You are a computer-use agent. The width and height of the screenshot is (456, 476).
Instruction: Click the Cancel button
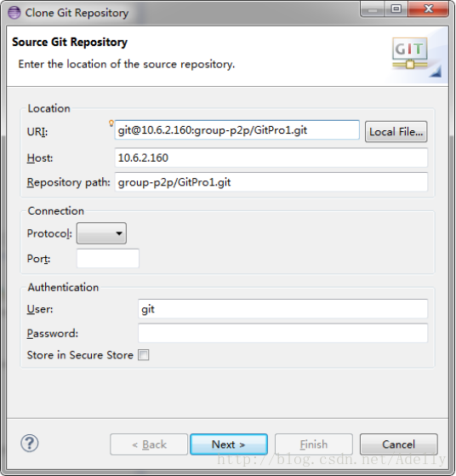tap(399, 444)
